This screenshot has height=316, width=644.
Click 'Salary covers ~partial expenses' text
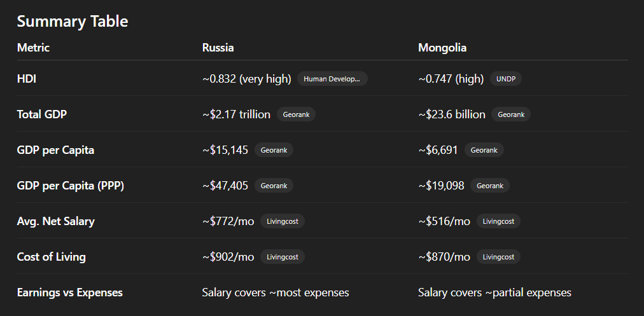pyautogui.click(x=494, y=292)
